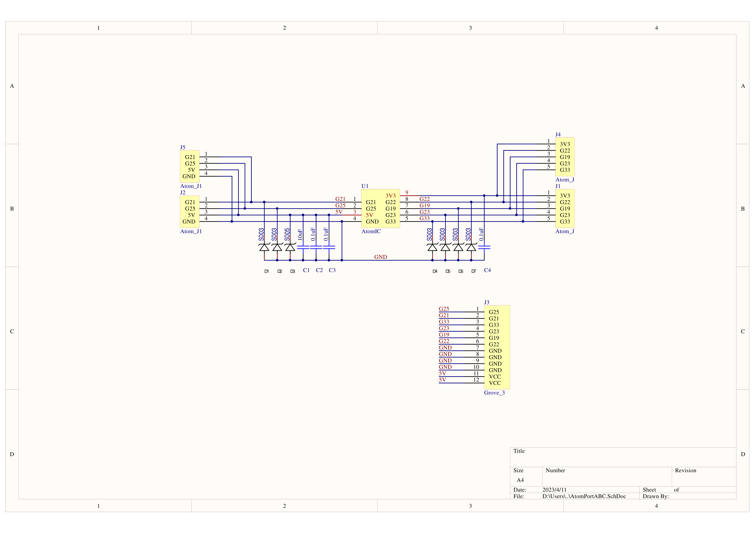Select the D2 diode symbol
This screenshot has width=756, height=534.
277,247
